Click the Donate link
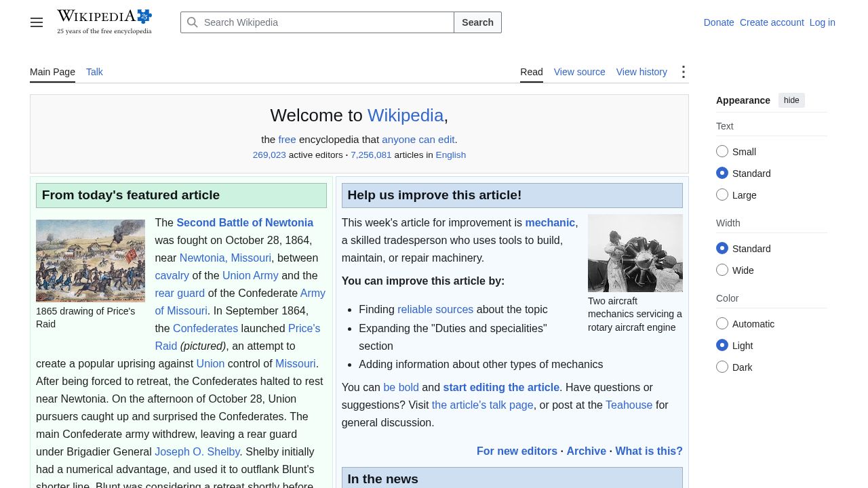Screen dimensions: 868x488 tap(719, 22)
